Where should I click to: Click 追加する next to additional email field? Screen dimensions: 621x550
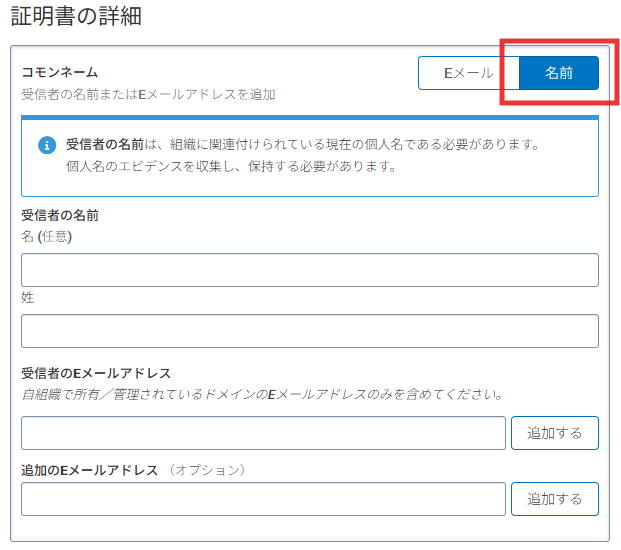point(554,499)
